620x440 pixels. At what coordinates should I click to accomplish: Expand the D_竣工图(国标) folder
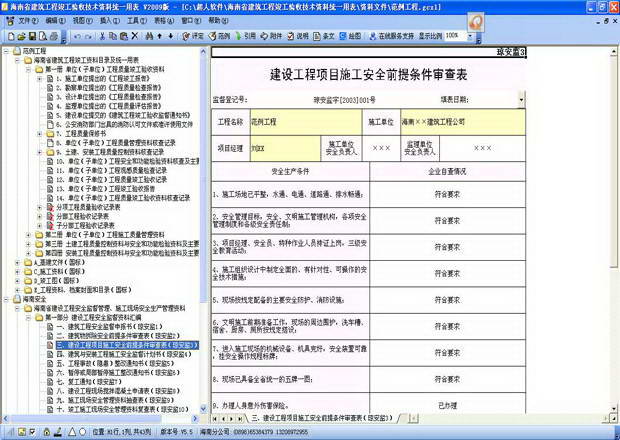tap(17, 281)
